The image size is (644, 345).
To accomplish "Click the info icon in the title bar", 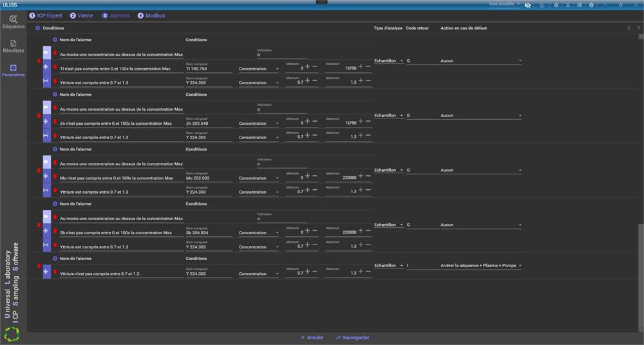I will 591,5.
